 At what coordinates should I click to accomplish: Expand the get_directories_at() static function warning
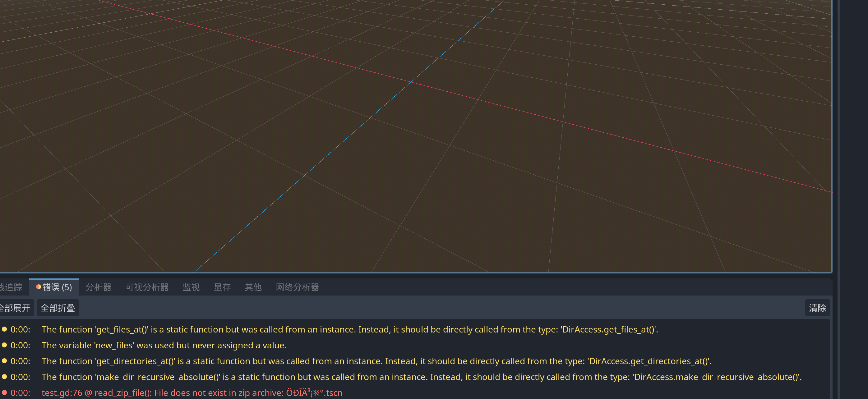376,361
